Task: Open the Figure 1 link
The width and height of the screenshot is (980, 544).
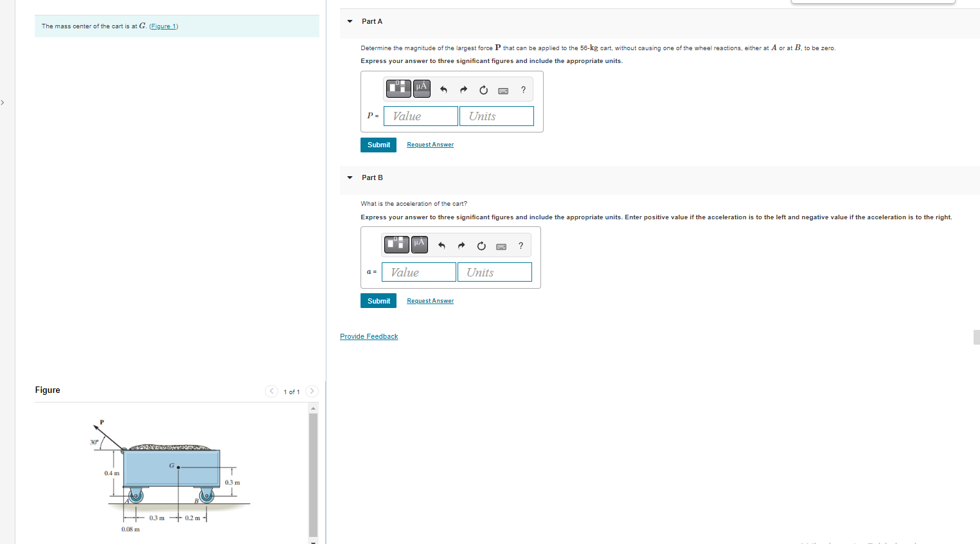Action: click(164, 26)
